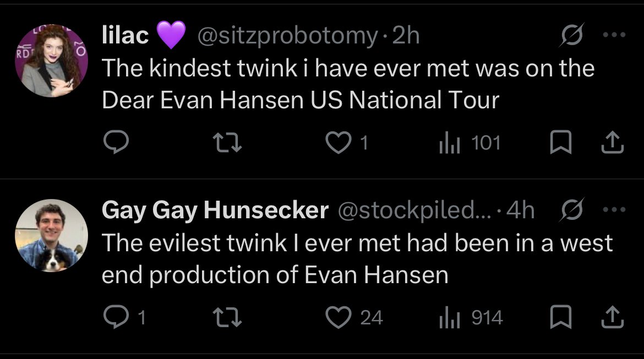This screenshot has width=644, height=359.
Task: Repost the evilest twink tweet
Action: [x=227, y=318]
